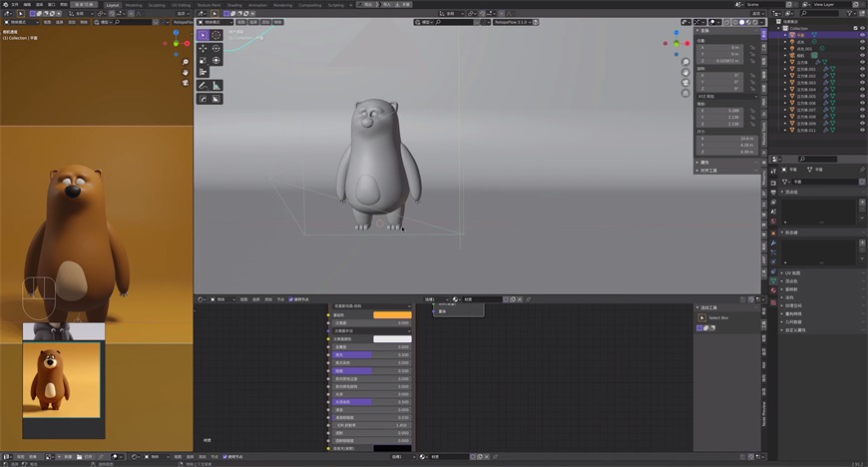Select the Rotate tool in viewport toolbar
Viewport: 868px width, 467px height.
(216, 48)
